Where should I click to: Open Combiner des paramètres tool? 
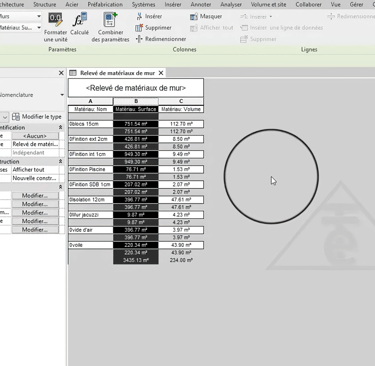pyautogui.click(x=110, y=27)
